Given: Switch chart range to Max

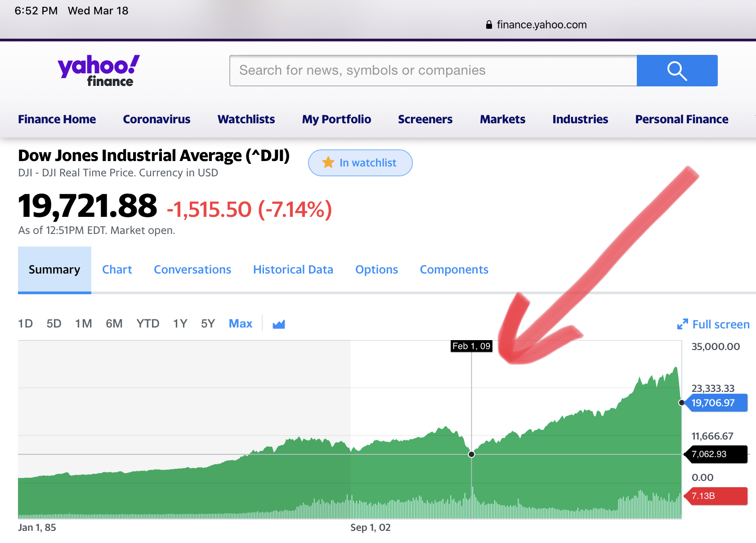Looking at the screenshot, I should coord(240,324).
